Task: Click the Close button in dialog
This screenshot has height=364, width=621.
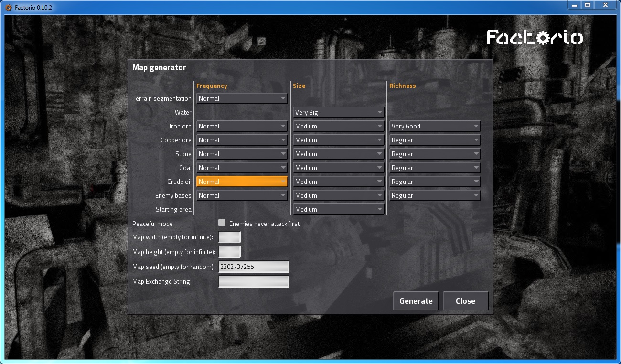Action: (465, 301)
